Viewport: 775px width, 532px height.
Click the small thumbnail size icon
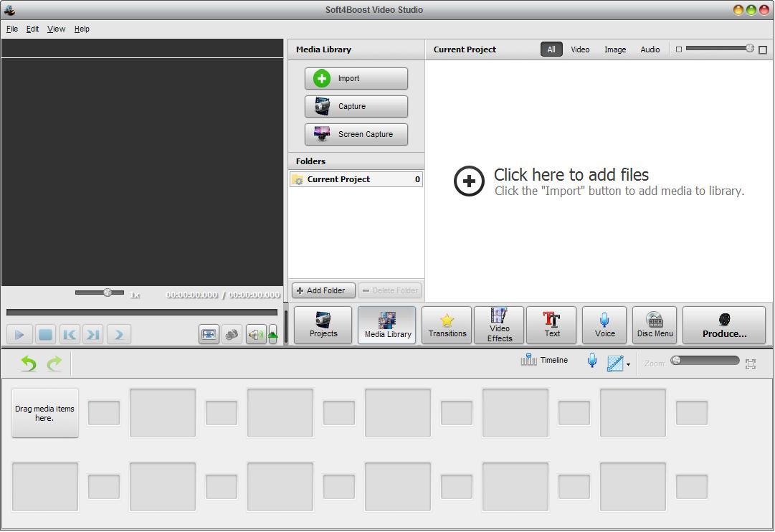679,49
